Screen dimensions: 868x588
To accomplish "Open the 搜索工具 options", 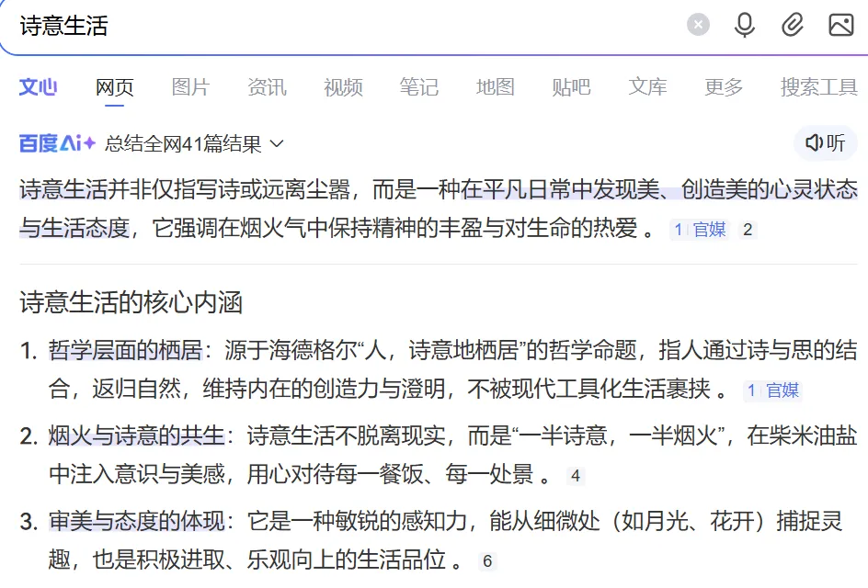I will 817,86.
